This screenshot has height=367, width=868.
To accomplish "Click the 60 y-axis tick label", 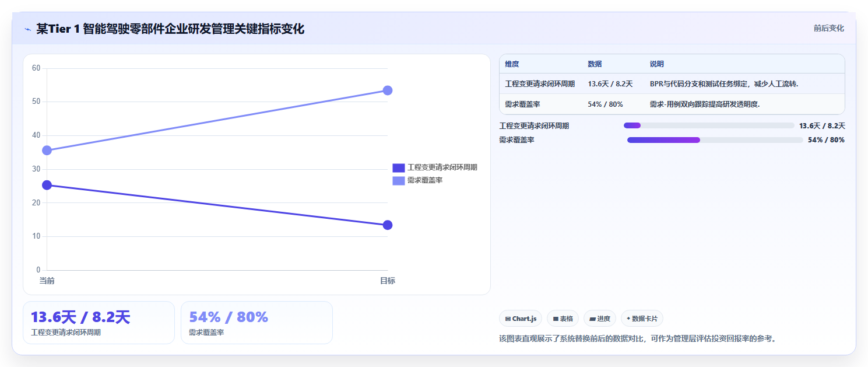I will pos(36,68).
